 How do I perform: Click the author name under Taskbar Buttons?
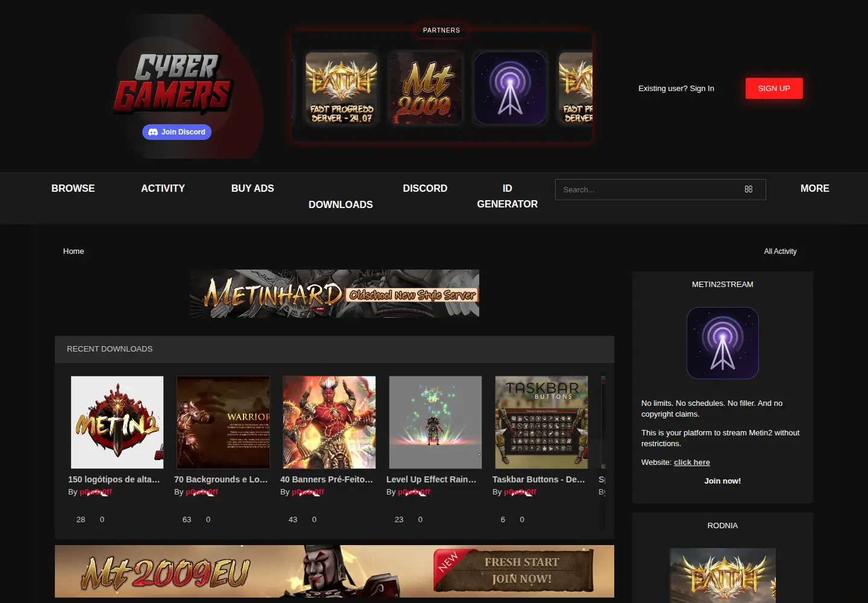point(520,492)
